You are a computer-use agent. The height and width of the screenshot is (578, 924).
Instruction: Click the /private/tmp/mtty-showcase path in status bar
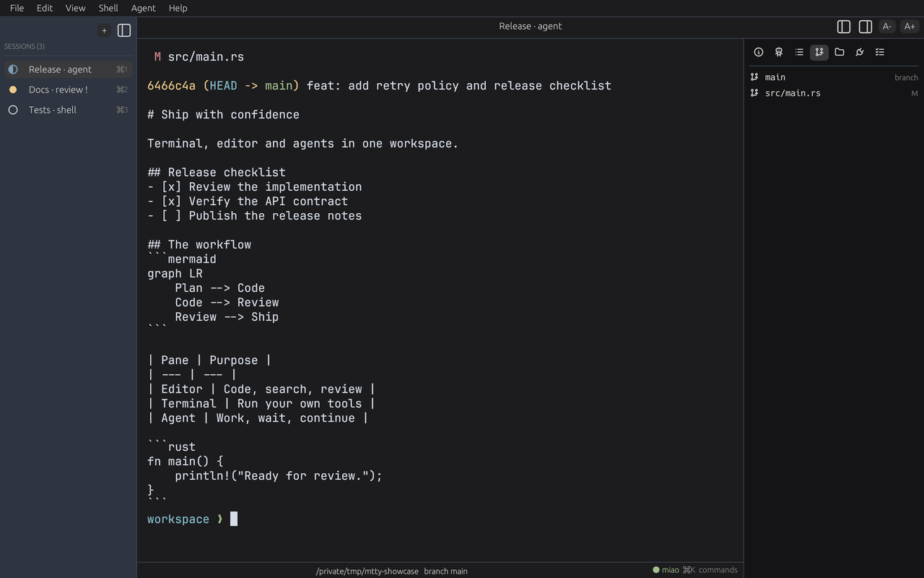(x=367, y=571)
